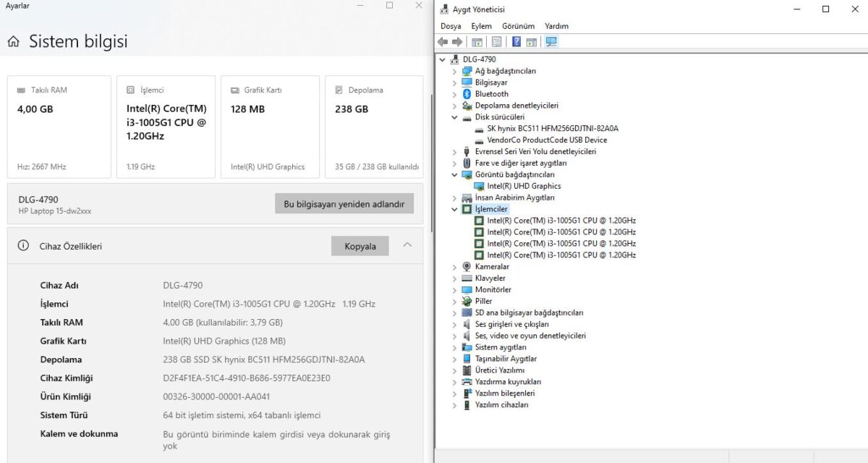
Task: Click the Üretici Yazılımı firmware icon
Action: (x=467, y=370)
